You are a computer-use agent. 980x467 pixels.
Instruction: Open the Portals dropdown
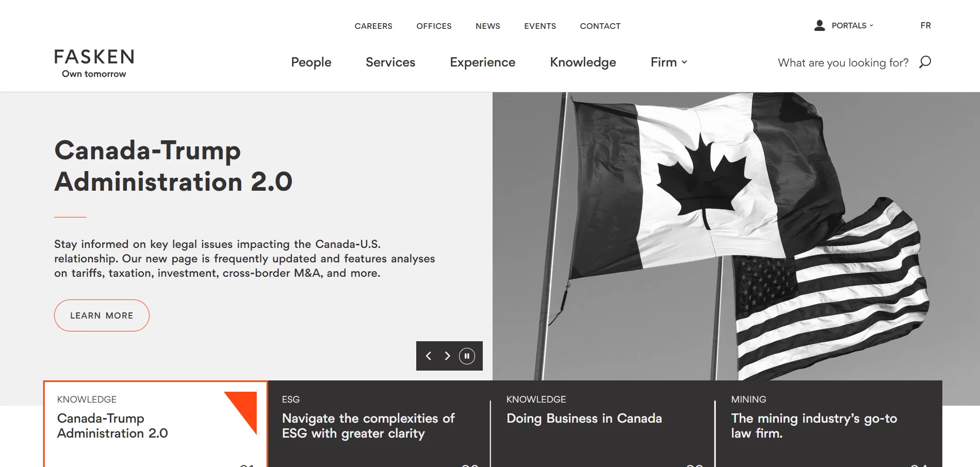tap(852, 26)
